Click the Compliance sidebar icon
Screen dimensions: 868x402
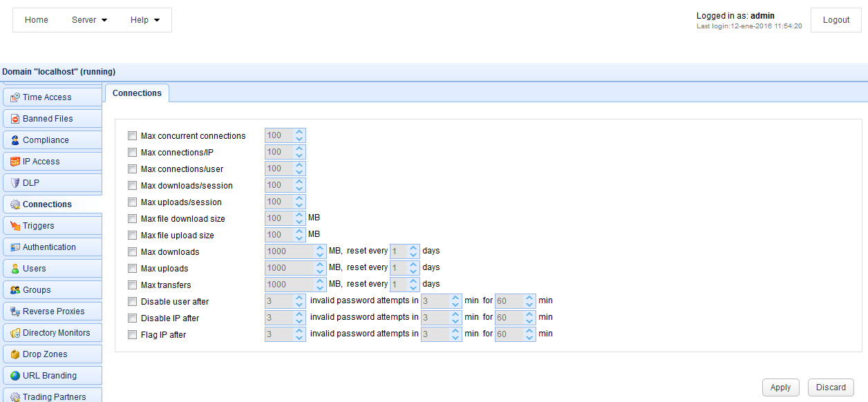[x=14, y=140]
